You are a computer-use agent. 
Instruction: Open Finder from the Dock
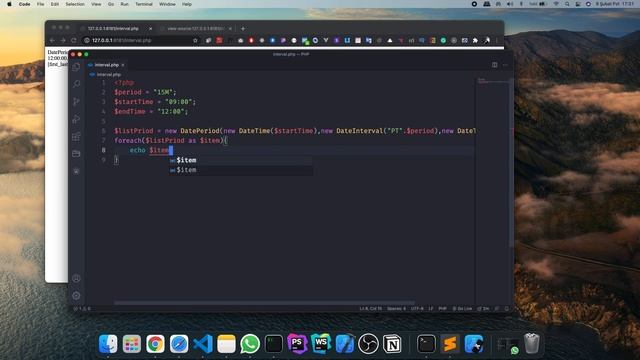click(x=108, y=344)
